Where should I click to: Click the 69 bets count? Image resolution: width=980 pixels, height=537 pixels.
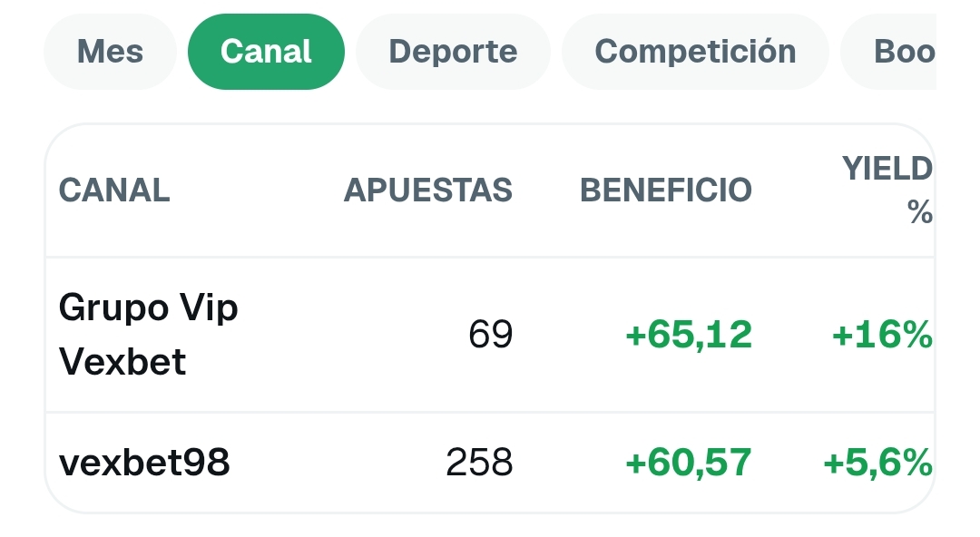[491, 335]
